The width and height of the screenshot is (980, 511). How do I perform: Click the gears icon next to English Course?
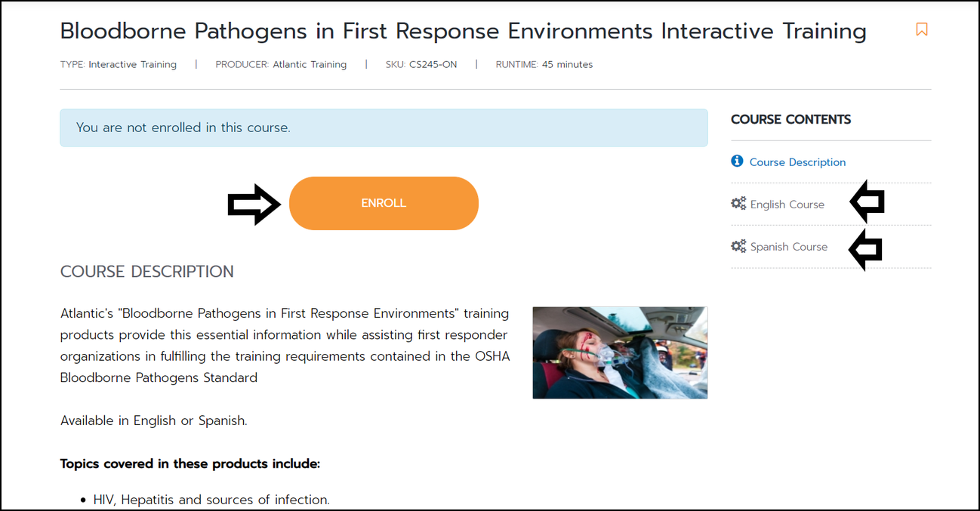[738, 204]
